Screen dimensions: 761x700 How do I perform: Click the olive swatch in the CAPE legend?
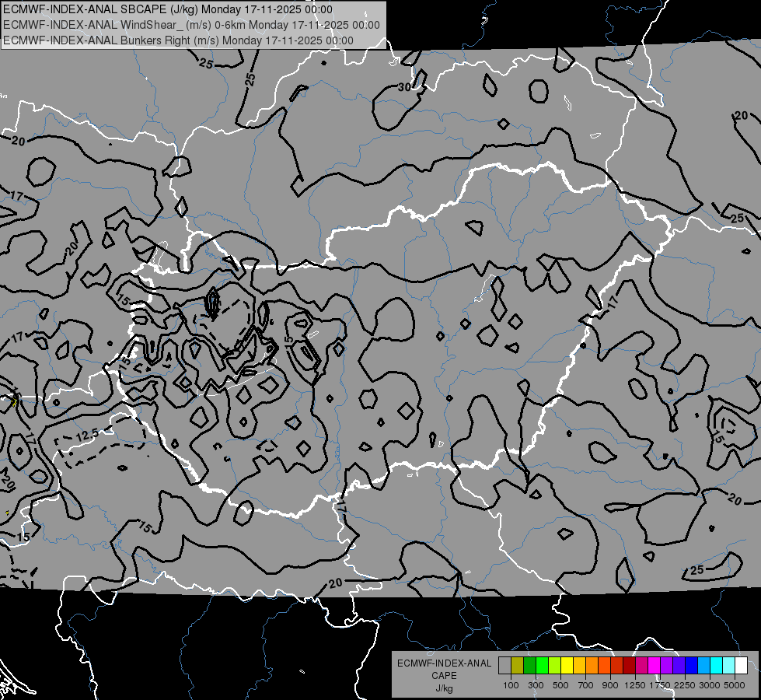(518, 665)
